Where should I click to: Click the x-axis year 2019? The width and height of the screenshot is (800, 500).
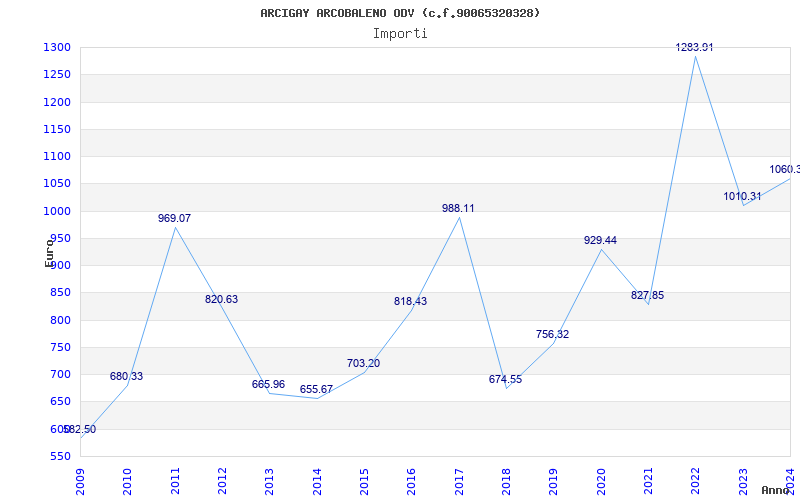coord(554,481)
